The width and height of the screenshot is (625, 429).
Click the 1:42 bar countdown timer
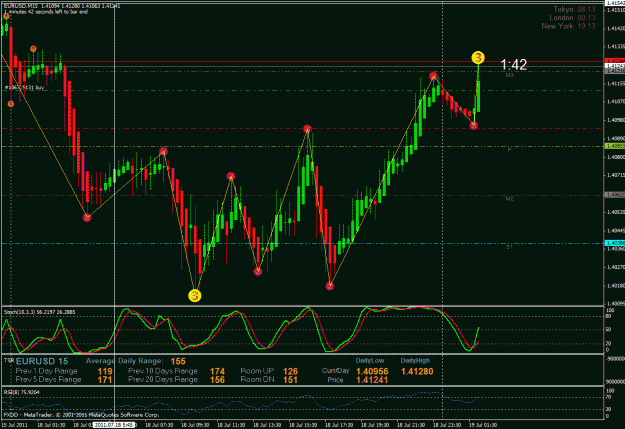coord(513,65)
